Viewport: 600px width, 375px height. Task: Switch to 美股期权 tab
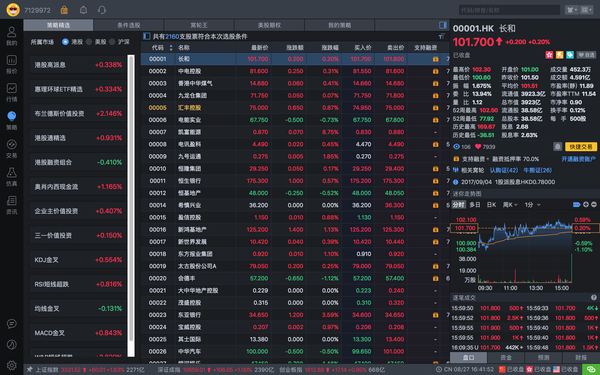pos(269,25)
